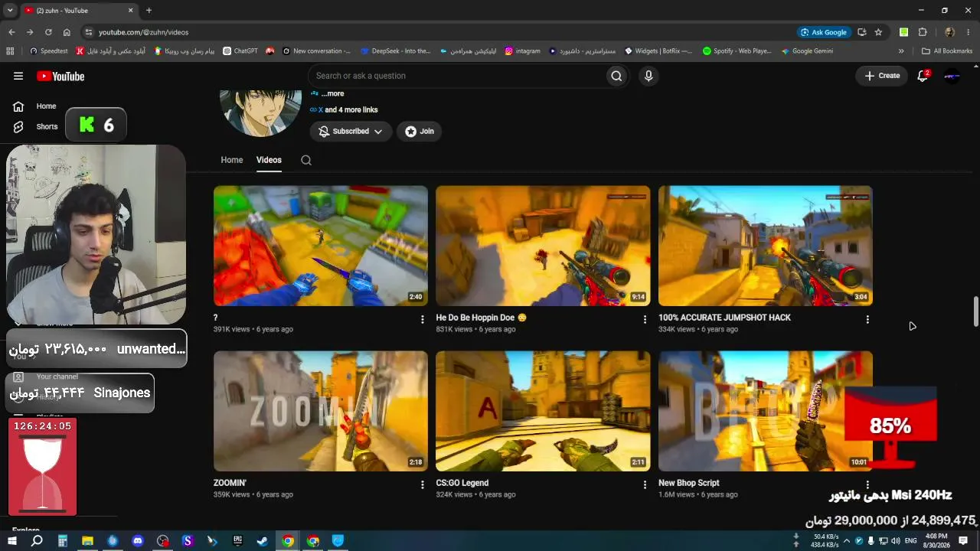980x551 pixels.
Task: Click the Ask Google button
Action: (x=823, y=32)
